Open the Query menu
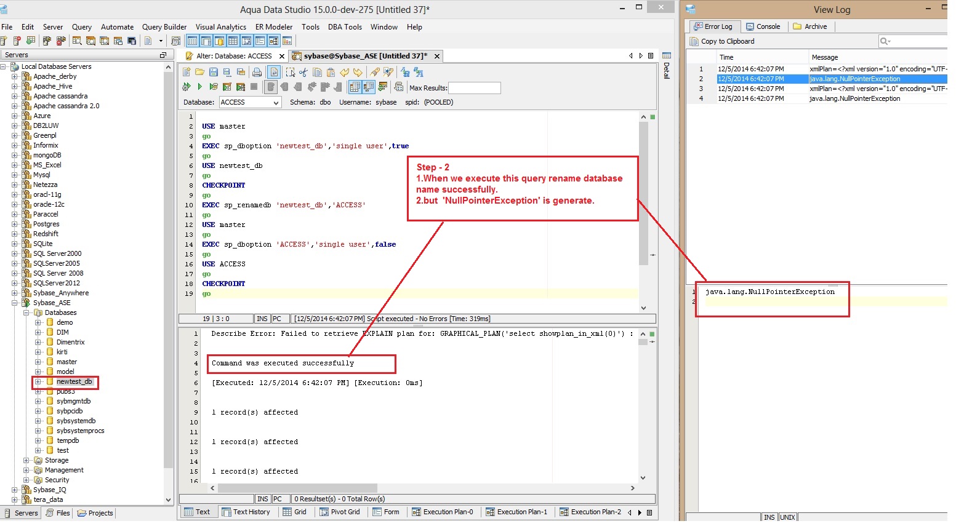 [81, 27]
